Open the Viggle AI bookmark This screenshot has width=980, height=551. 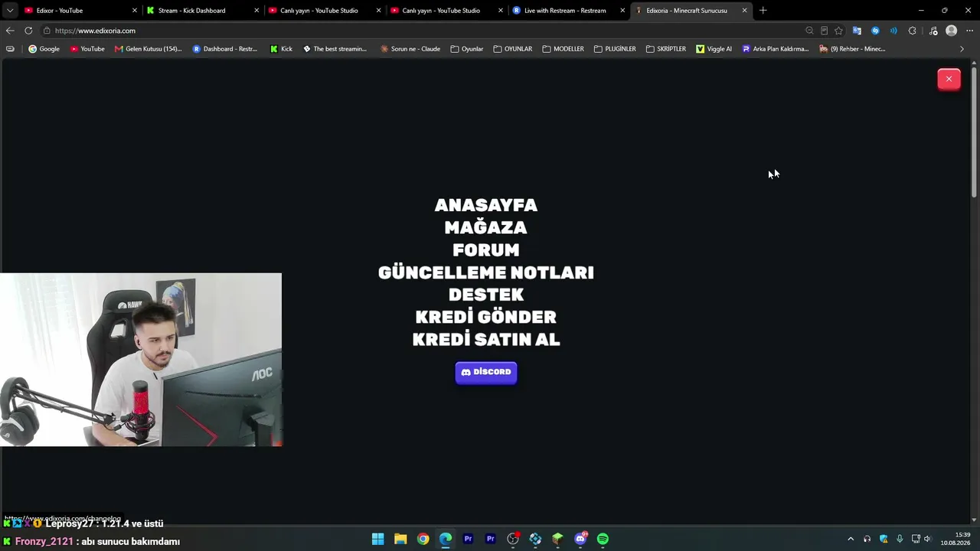coord(714,49)
